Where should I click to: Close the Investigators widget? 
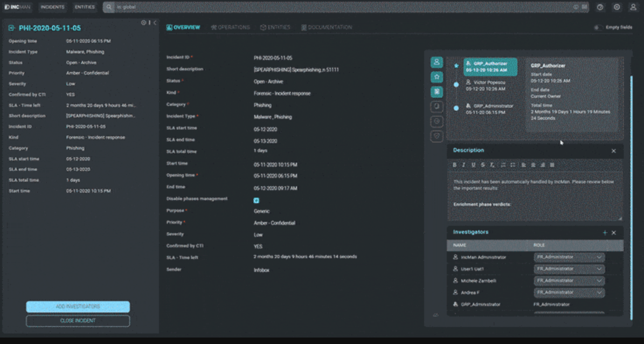click(614, 232)
